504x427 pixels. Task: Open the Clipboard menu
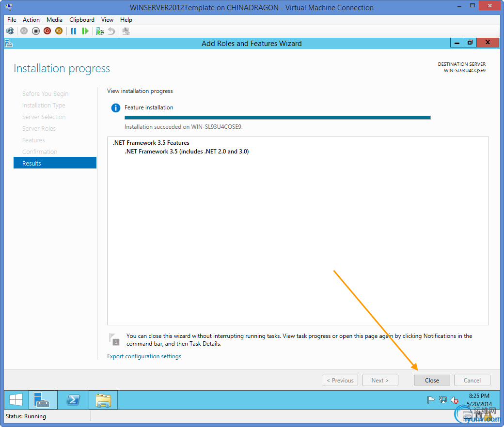pyautogui.click(x=82, y=20)
